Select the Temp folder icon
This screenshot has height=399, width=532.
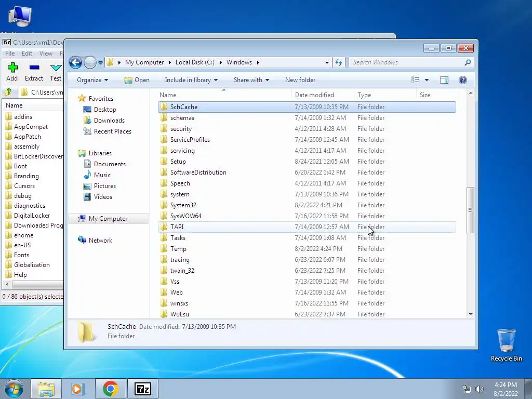click(x=164, y=249)
